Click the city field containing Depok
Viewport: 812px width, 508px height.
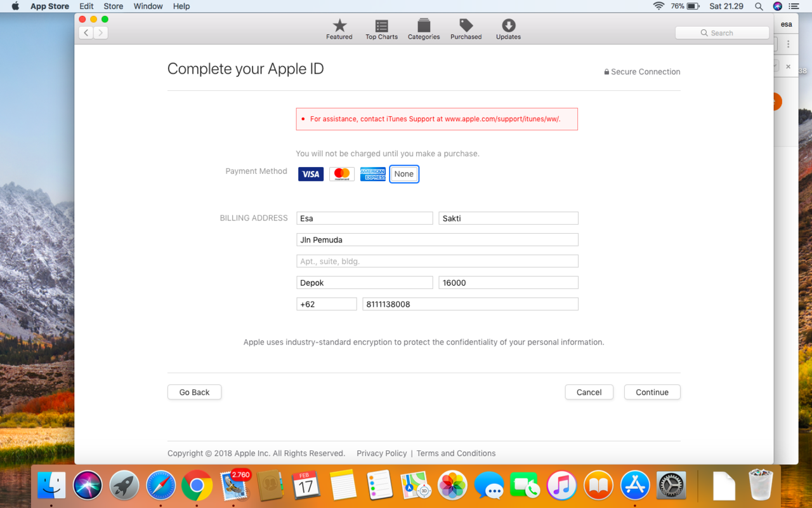point(365,283)
